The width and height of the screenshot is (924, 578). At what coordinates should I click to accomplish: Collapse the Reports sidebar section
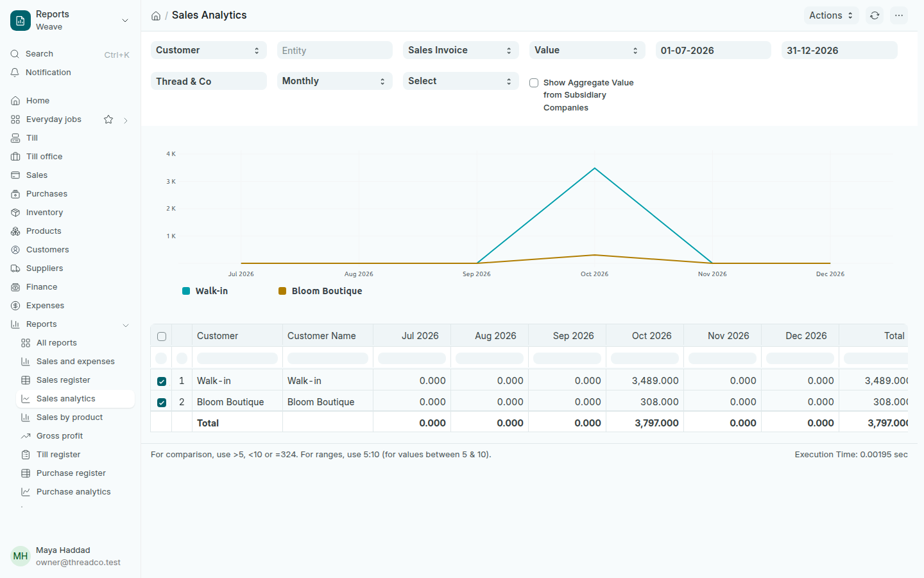pyautogui.click(x=126, y=325)
